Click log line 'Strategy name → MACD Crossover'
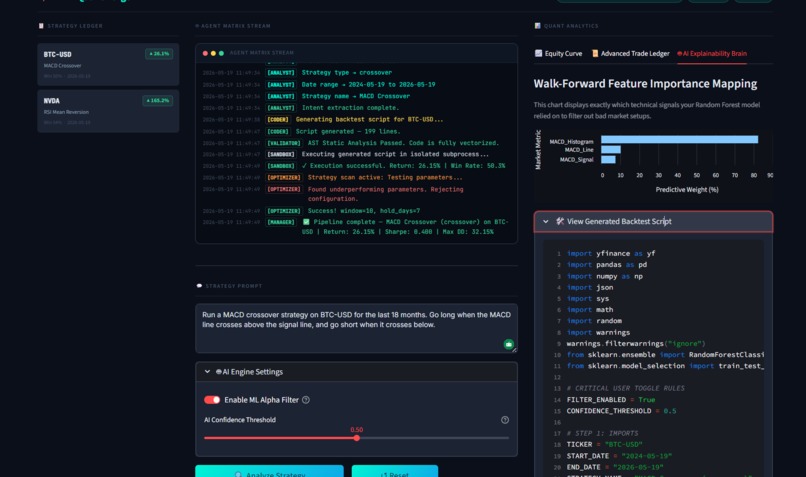 click(356, 96)
